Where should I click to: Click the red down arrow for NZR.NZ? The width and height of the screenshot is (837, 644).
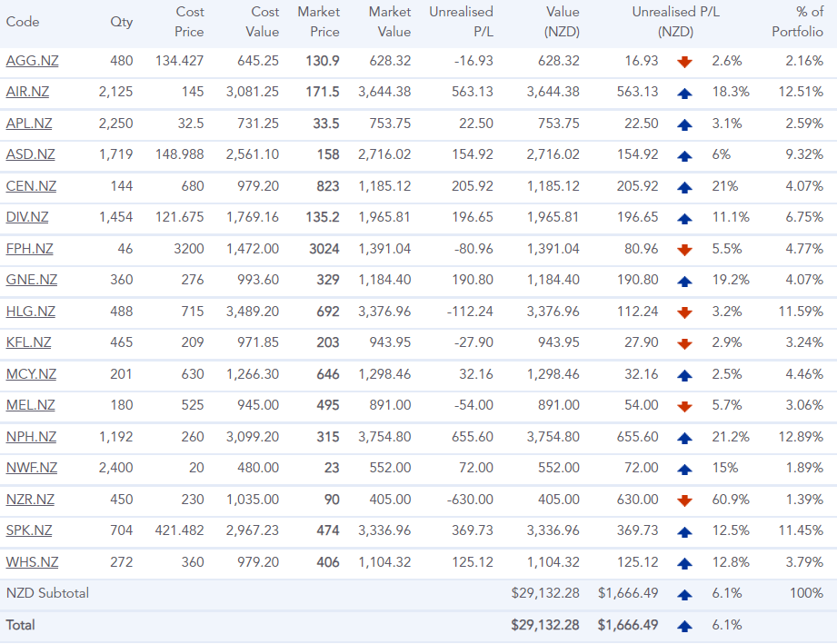[685, 500]
